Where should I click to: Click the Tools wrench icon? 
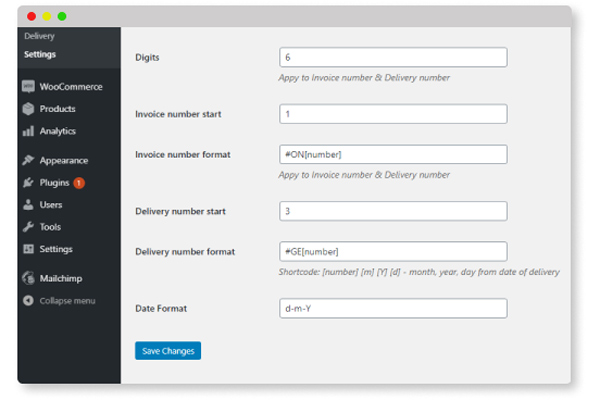(x=29, y=227)
